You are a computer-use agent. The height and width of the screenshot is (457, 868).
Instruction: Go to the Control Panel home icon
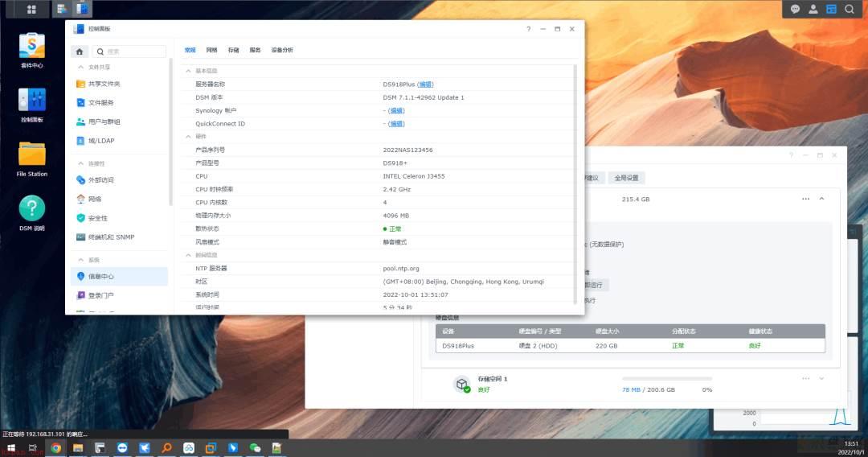point(79,51)
